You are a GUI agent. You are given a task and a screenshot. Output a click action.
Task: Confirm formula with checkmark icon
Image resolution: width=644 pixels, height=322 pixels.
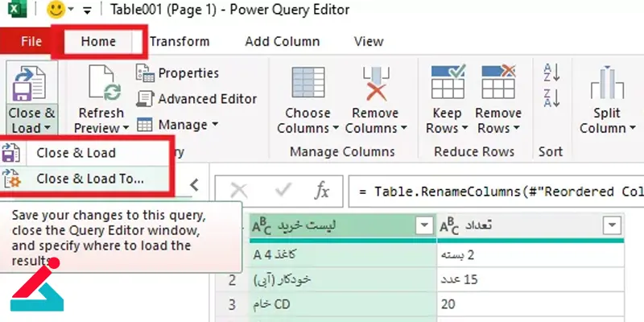click(x=283, y=190)
